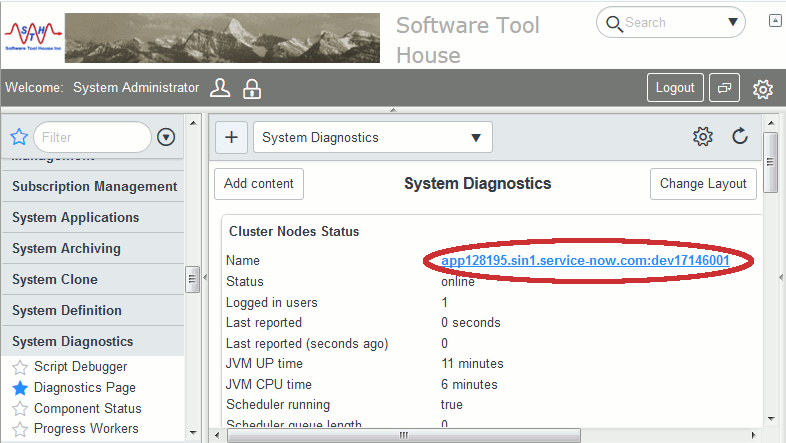Click the Software Tool House logo

click(33, 38)
